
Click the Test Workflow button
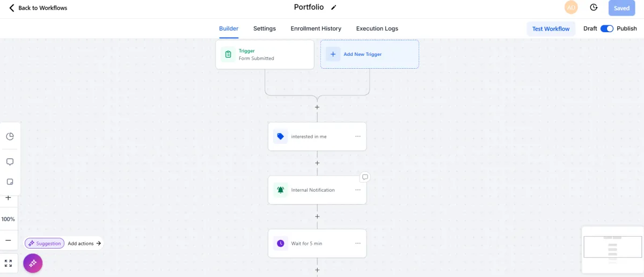click(551, 28)
